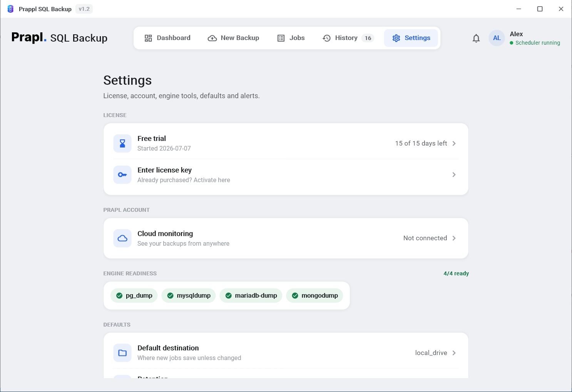Click the '15 of 15 days left' text
This screenshot has height=392, width=572.
421,143
